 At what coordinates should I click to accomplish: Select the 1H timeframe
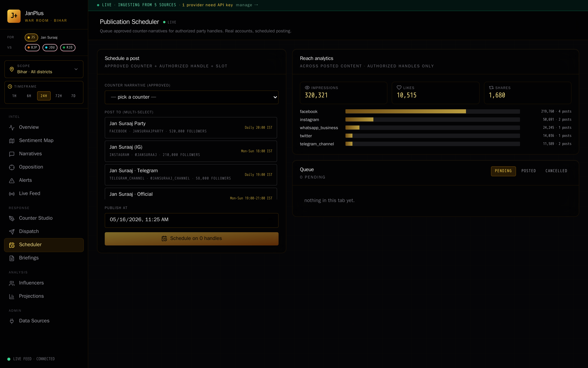point(14,96)
